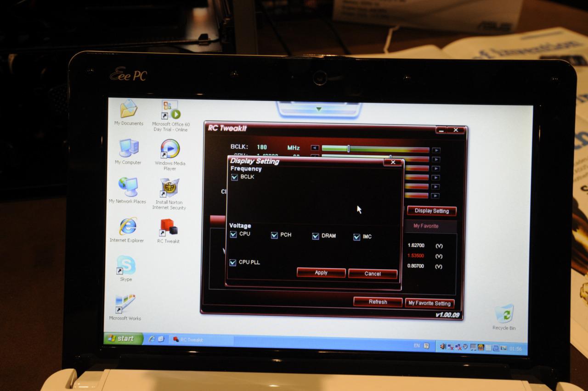Viewport: 588px width, 391px height.
Task: Click version label v1.00.09
Action: [x=447, y=315]
